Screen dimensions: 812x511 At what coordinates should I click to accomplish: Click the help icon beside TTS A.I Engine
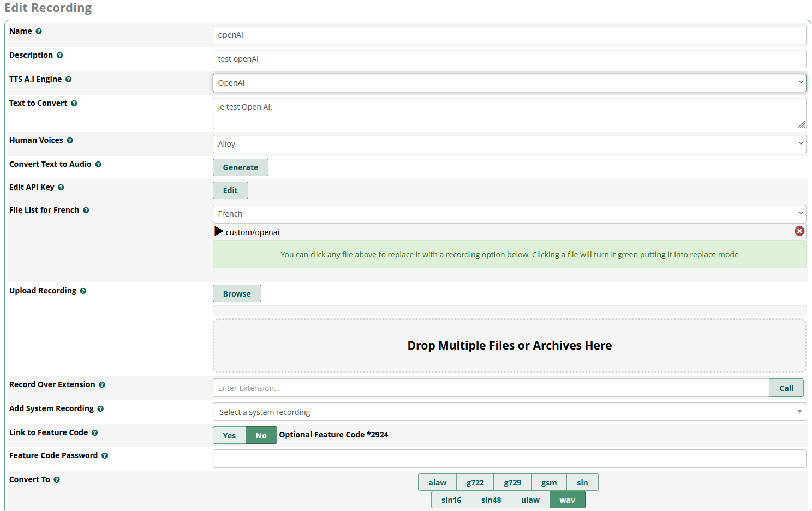pyautogui.click(x=69, y=80)
